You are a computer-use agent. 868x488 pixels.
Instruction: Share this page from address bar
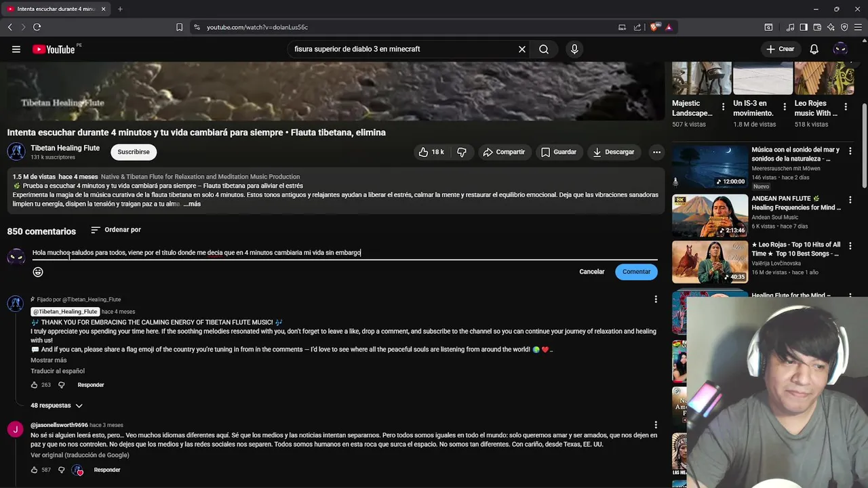click(637, 27)
